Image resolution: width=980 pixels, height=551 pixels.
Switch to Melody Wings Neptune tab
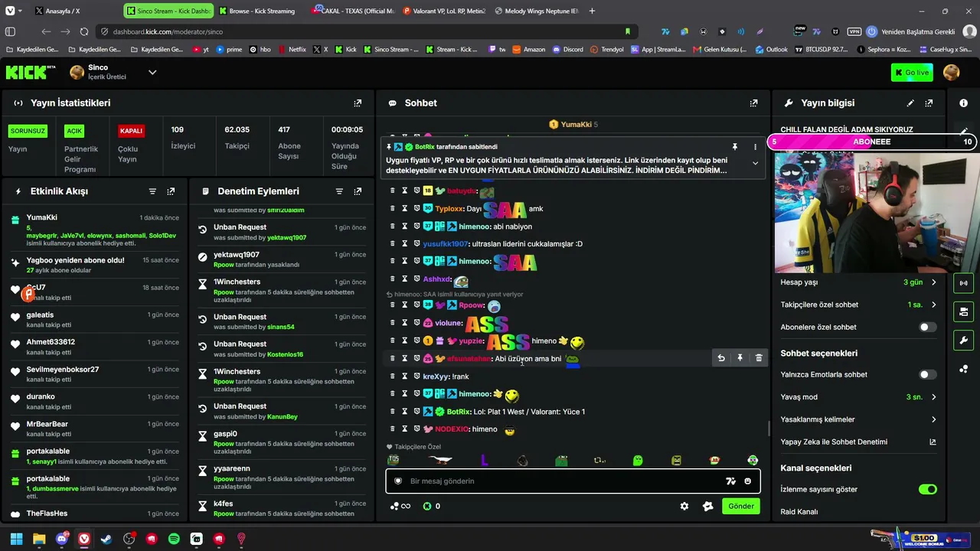pos(537,11)
